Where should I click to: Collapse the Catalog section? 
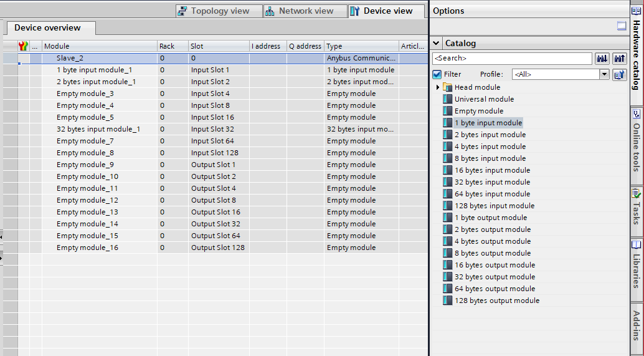436,43
